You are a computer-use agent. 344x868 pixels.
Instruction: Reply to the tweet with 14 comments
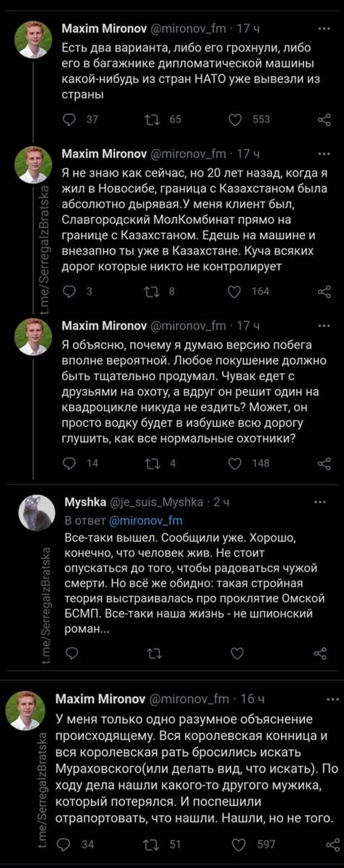coord(70,463)
